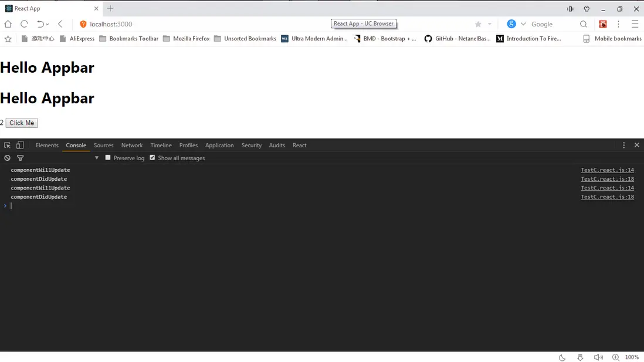Open the BMD - Bootstrap bookmark
Image resolution: width=644 pixels, height=362 pixels.
[385, 39]
